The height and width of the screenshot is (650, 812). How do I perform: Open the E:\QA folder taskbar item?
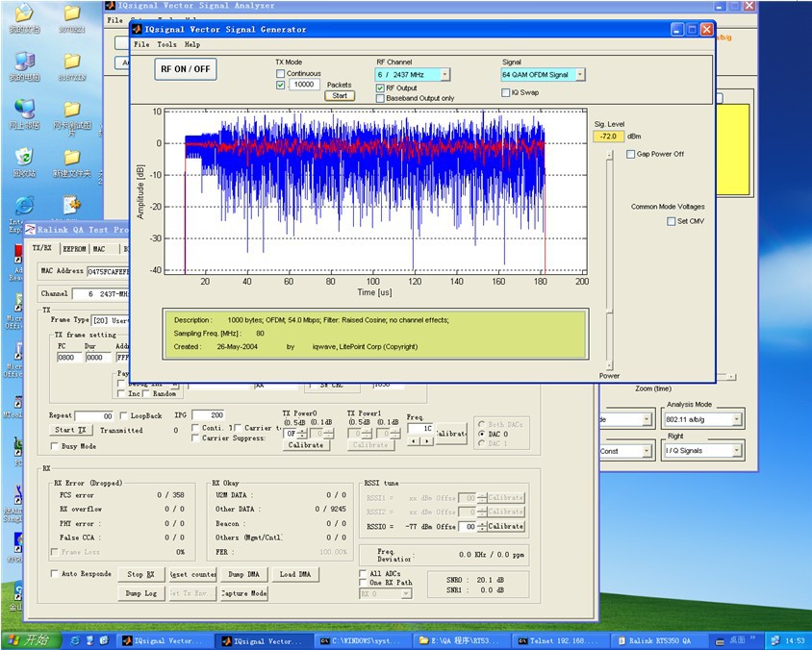[461, 640]
